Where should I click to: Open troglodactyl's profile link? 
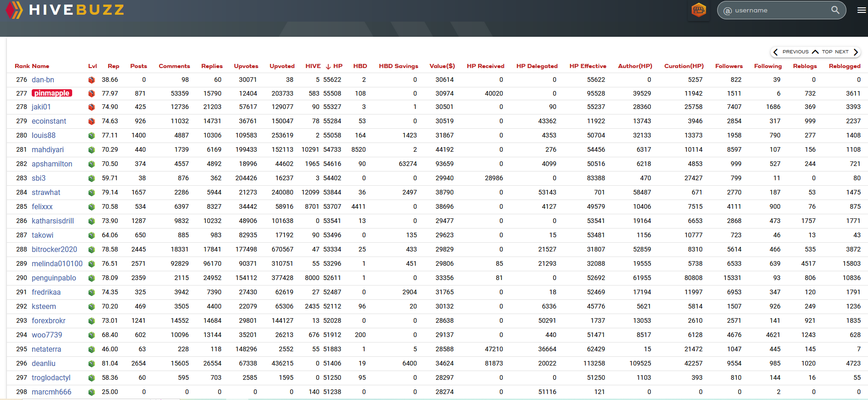point(51,378)
